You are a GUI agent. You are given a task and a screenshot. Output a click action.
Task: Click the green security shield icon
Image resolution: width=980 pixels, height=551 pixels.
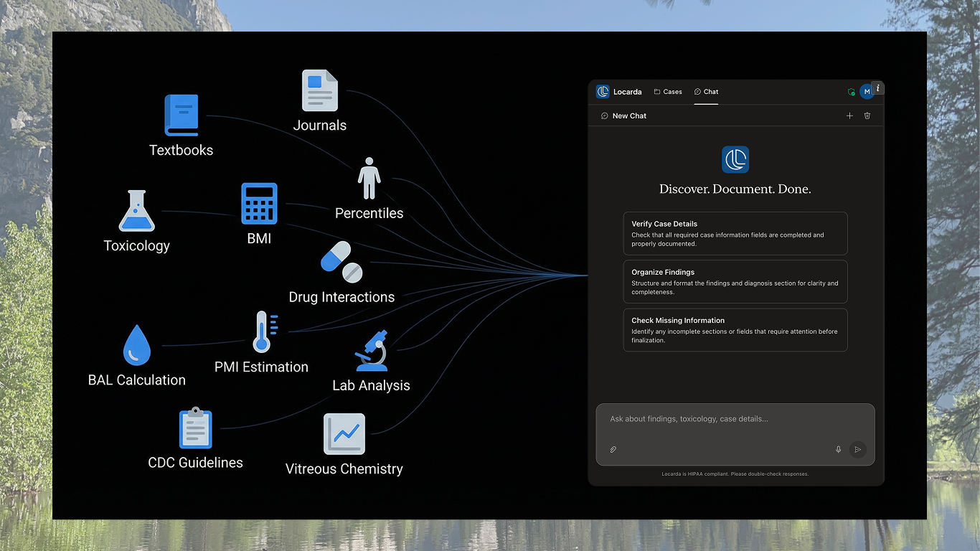851,92
